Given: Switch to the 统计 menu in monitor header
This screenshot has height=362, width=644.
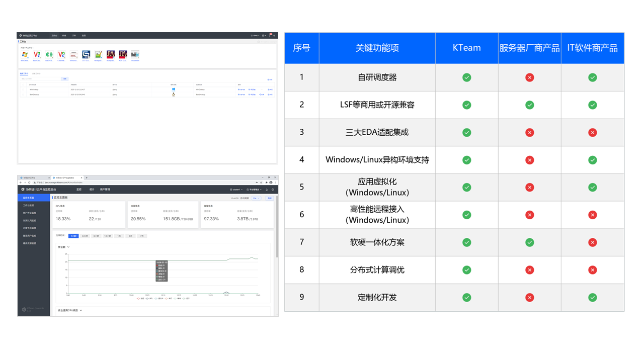Looking at the screenshot, I should 92,190.
